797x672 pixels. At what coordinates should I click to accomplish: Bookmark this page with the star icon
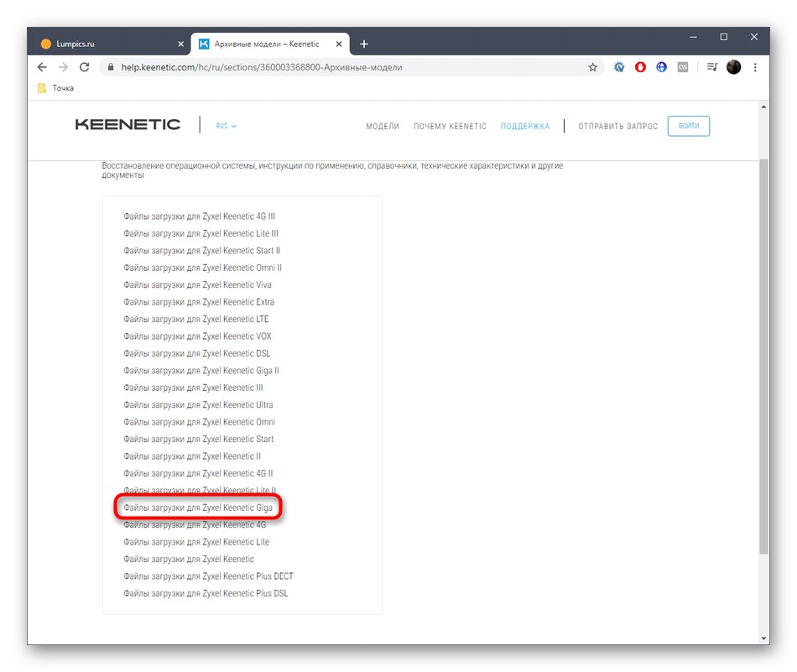[592, 67]
